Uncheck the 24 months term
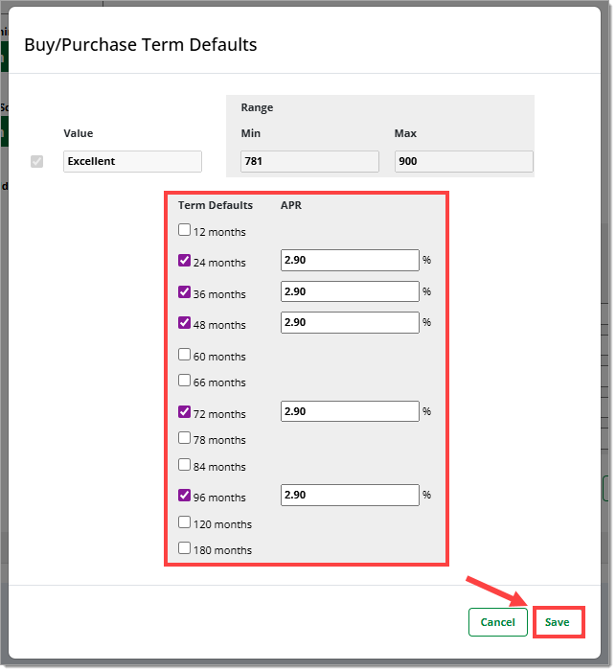The height and width of the screenshot is (672, 616). coord(184,260)
